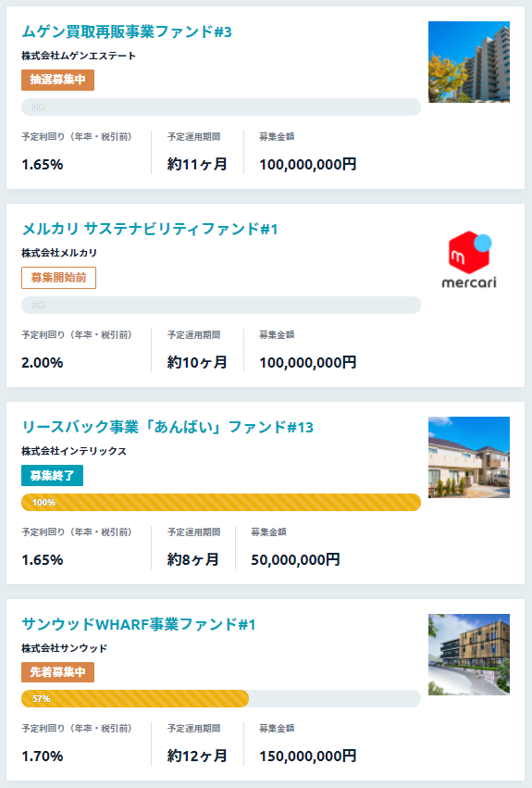The image size is (532, 788).
Task: Click the Mugen fund 0% progress bar
Action: (221, 107)
